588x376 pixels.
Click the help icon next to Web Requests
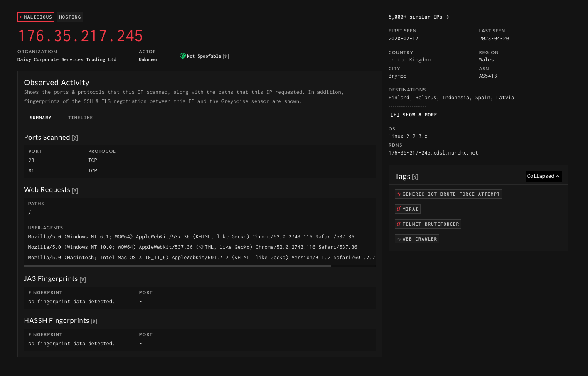pyautogui.click(x=75, y=190)
